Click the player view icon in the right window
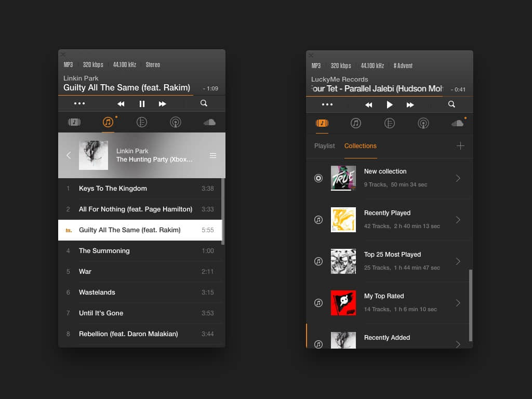This screenshot has height=399, width=532. tap(322, 123)
